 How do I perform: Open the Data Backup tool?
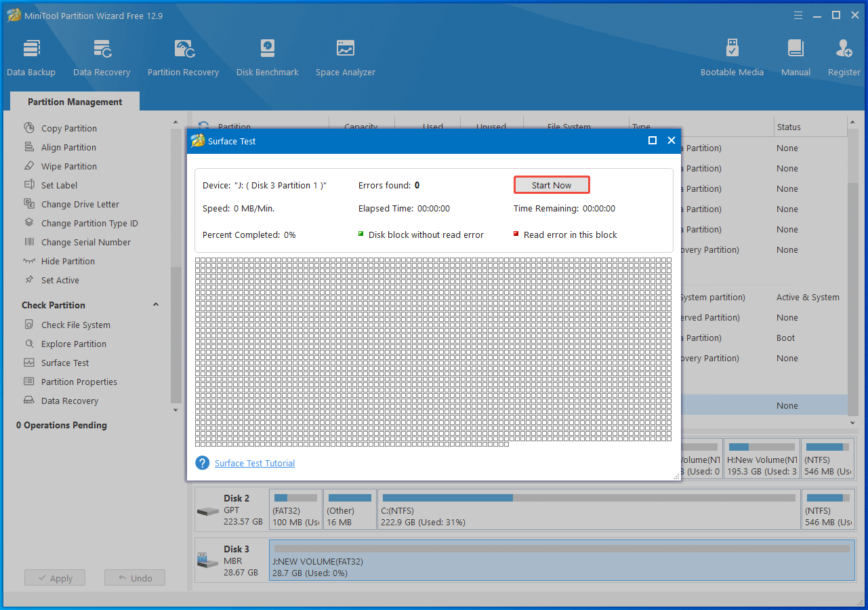[x=31, y=58]
